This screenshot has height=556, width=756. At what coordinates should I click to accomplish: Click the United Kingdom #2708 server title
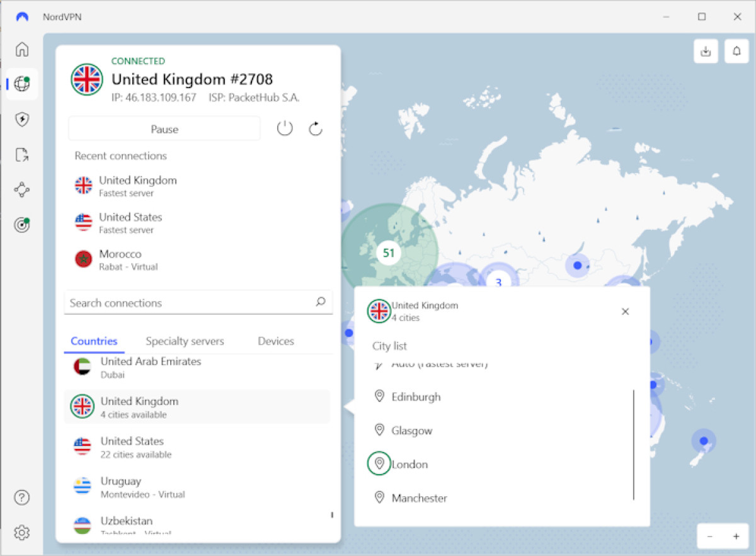192,79
